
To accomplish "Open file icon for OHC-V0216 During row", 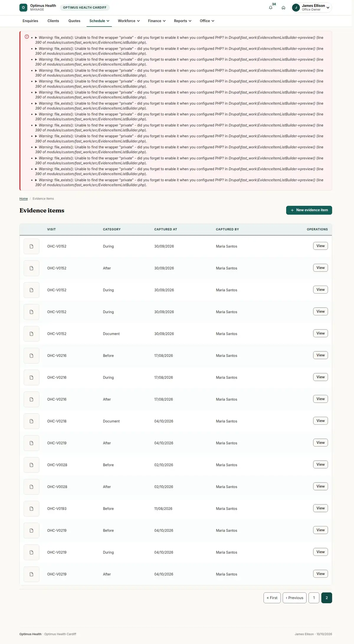I will coord(32,377).
